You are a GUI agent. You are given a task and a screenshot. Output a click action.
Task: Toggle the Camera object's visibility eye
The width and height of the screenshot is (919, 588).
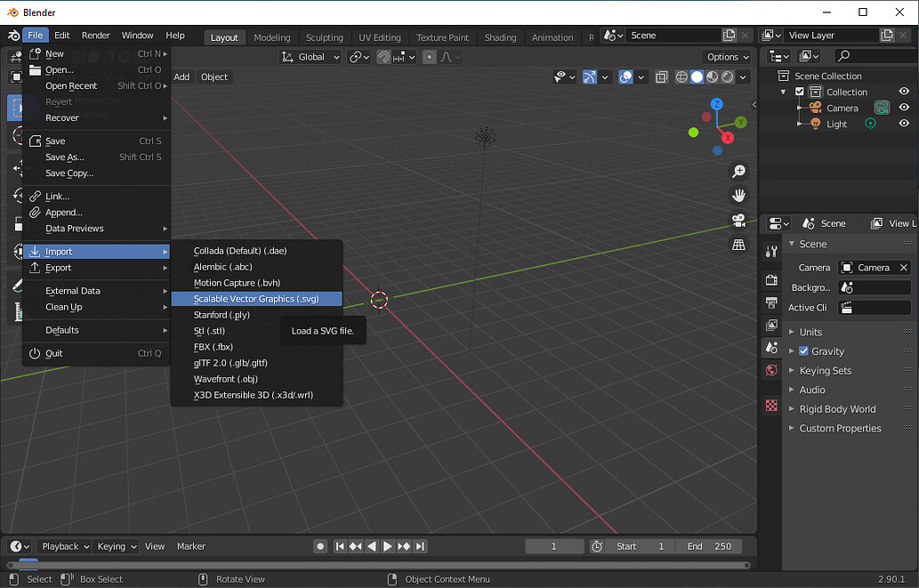(x=903, y=108)
